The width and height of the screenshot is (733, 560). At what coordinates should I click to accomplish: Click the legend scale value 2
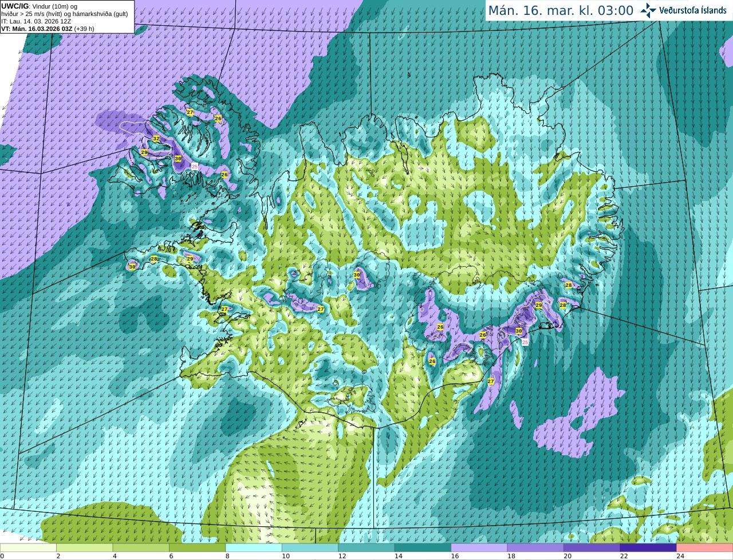click(58, 556)
